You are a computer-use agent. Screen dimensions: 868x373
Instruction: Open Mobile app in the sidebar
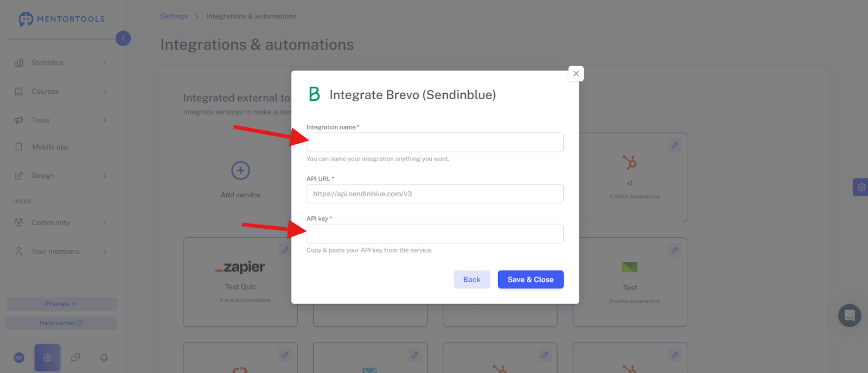pyautogui.click(x=50, y=147)
